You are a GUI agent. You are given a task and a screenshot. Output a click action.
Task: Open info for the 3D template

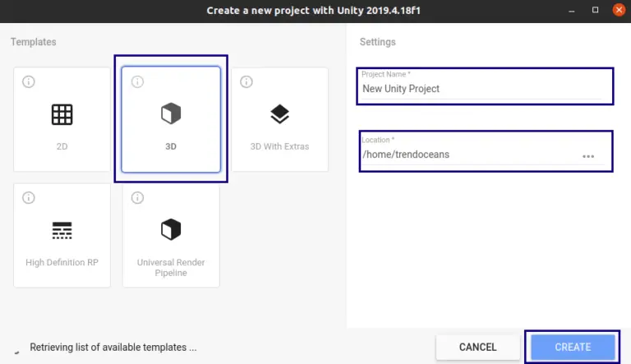(137, 82)
